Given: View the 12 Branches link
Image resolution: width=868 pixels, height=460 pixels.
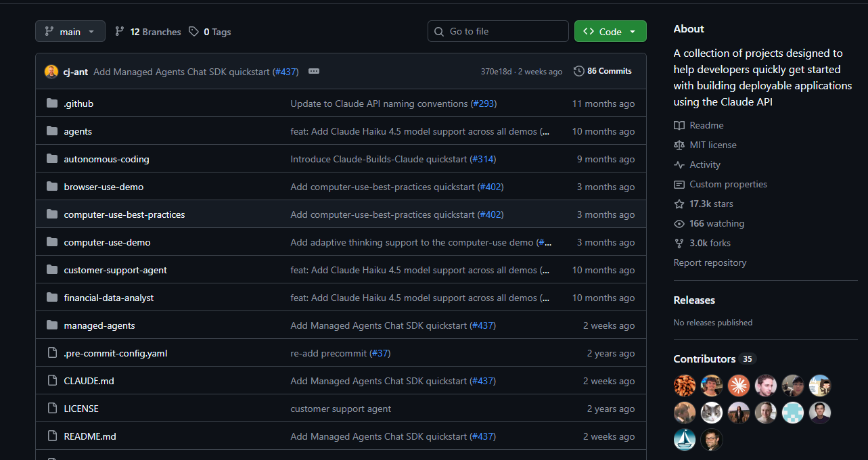Looking at the screenshot, I should tap(148, 32).
